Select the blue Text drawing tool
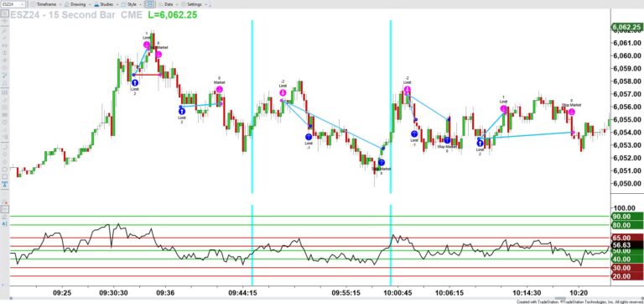The width and height of the screenshot is (644, 304). (4, 184)
